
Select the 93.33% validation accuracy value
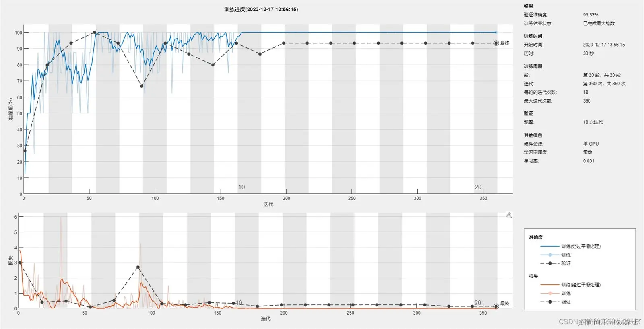tap(590, 15)
